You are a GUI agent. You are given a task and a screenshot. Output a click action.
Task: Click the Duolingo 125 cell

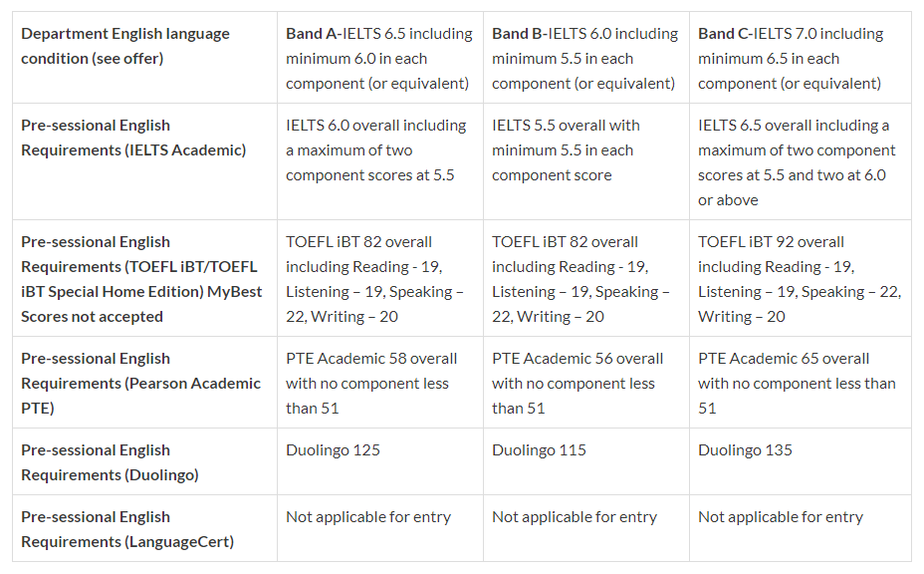tap(333, 450)
